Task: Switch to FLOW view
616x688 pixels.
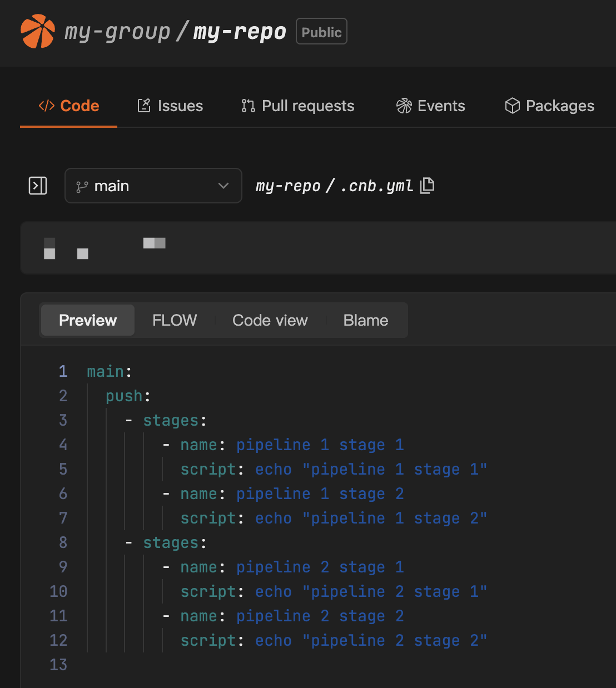Action: 175,320
